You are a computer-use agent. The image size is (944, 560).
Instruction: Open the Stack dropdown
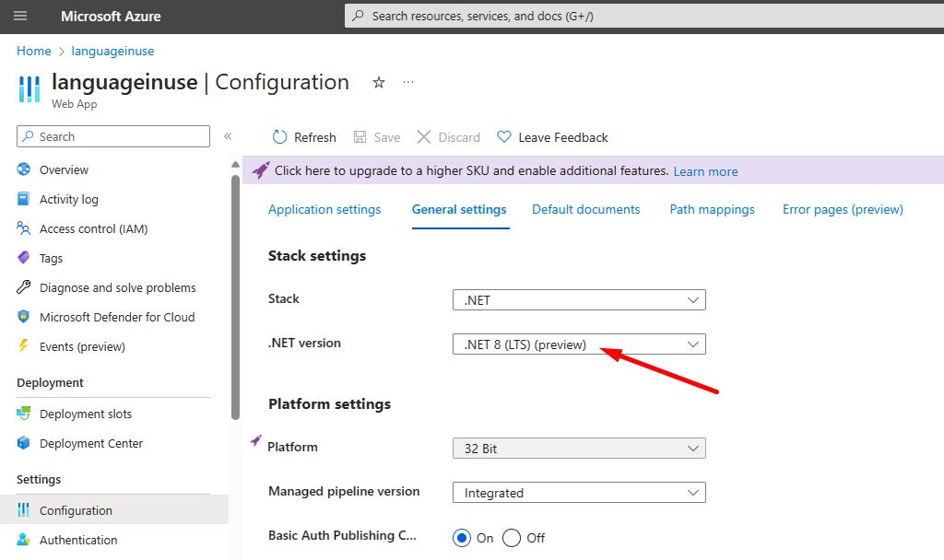(x=579, y=299)
